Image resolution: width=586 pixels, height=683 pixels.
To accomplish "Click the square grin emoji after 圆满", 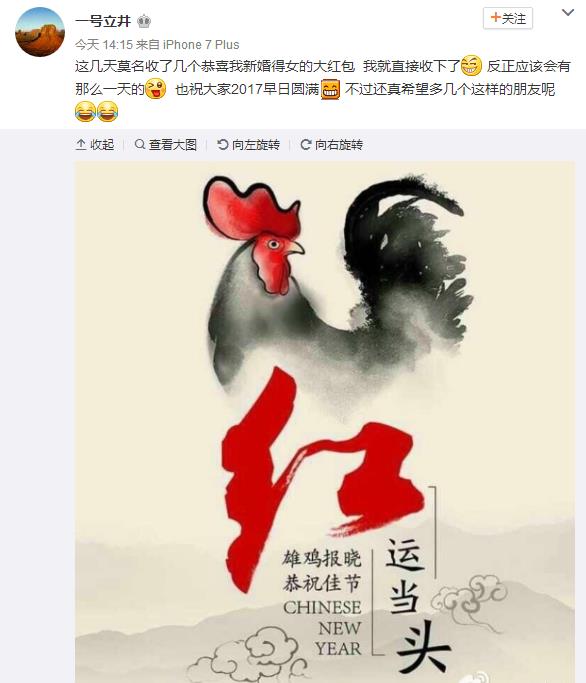I will (331, 89).
